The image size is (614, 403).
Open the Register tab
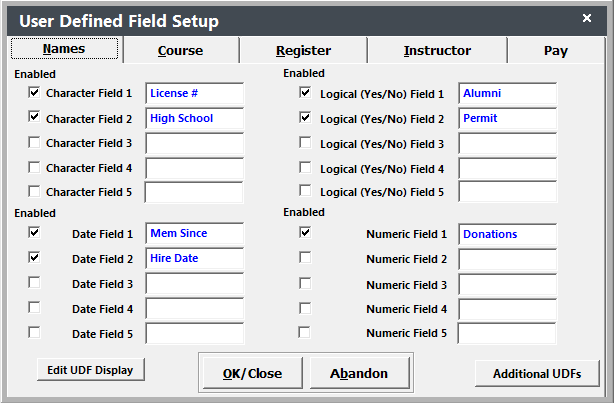point(304,50)
